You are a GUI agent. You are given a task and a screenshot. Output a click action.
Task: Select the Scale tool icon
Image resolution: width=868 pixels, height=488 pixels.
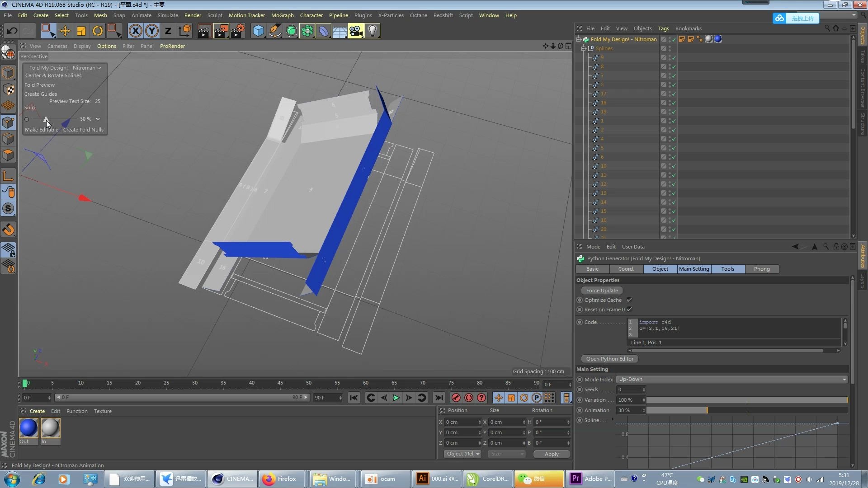point(81,31)
